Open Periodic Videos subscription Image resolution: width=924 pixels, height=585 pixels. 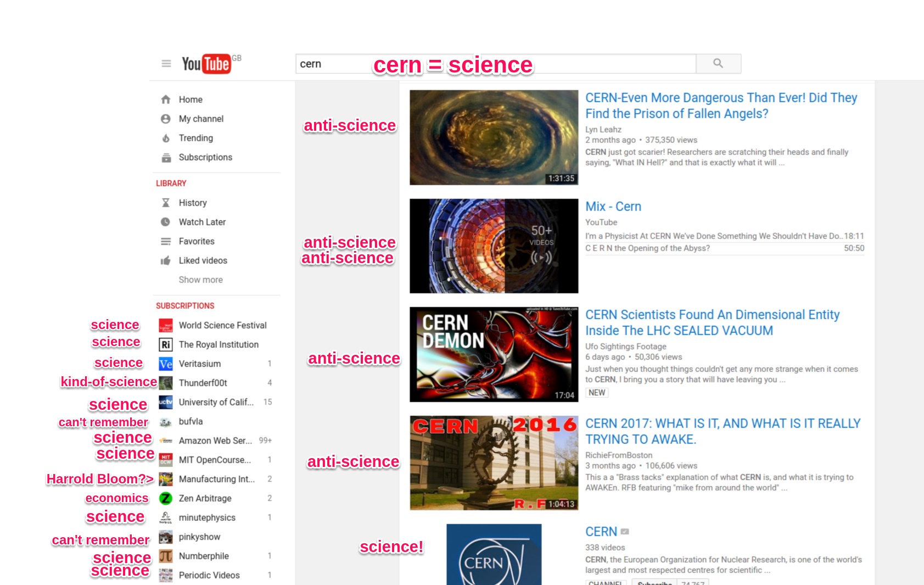(209, 575)
